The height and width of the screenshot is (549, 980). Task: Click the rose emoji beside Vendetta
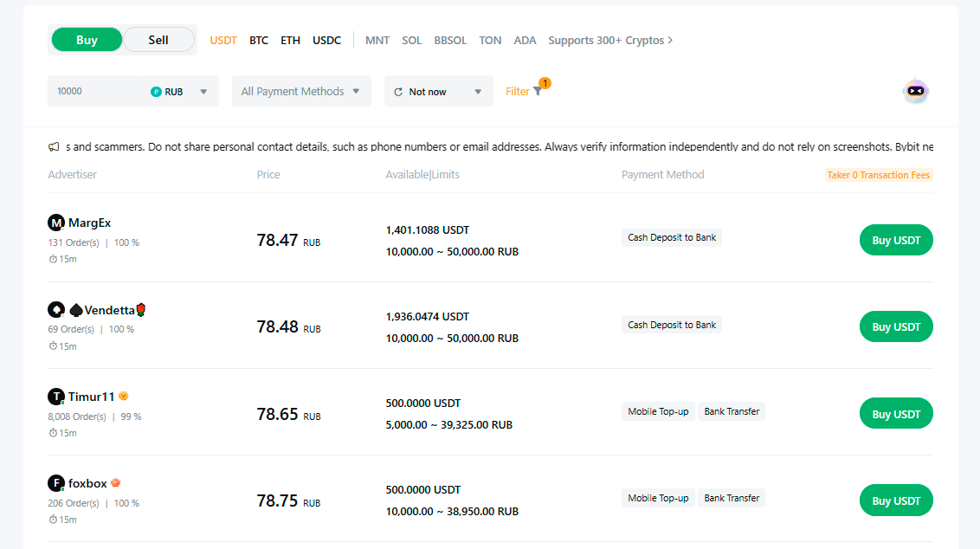pyautogui.click(x=141, y=309)
